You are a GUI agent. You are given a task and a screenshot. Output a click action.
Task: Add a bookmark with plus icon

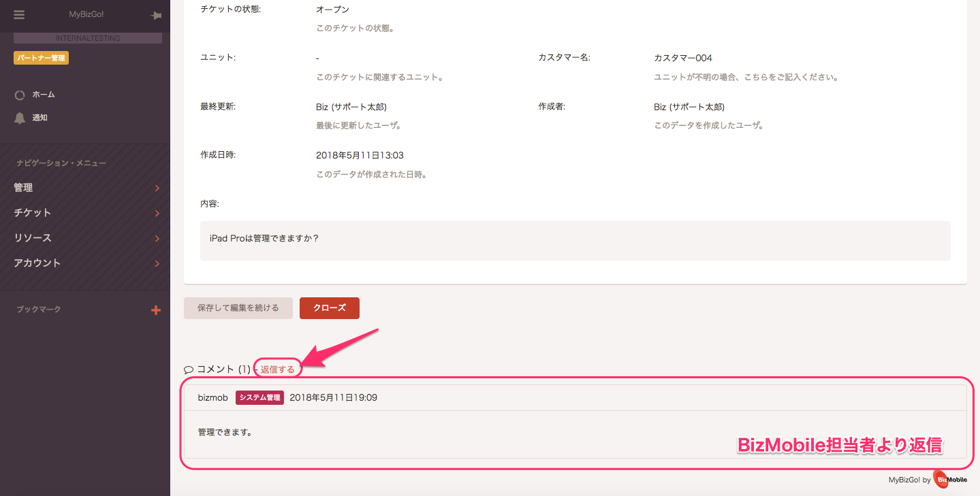click(x=155, y=310)
